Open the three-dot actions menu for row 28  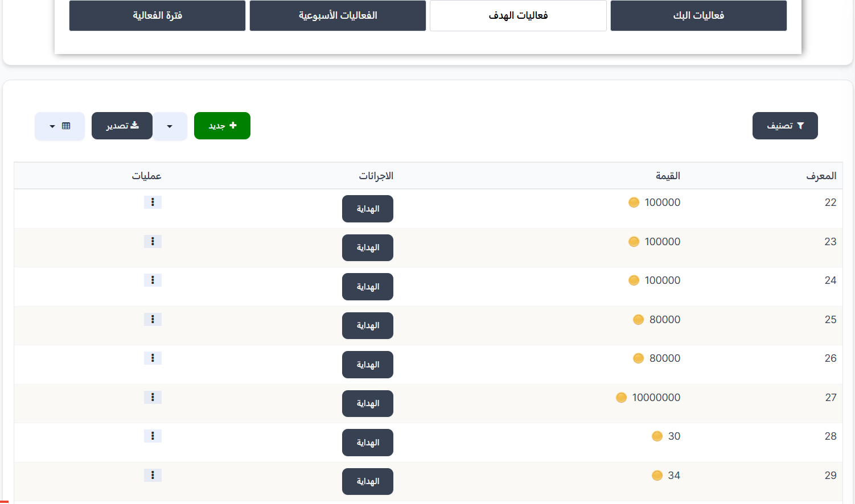(x=153, y=436)
